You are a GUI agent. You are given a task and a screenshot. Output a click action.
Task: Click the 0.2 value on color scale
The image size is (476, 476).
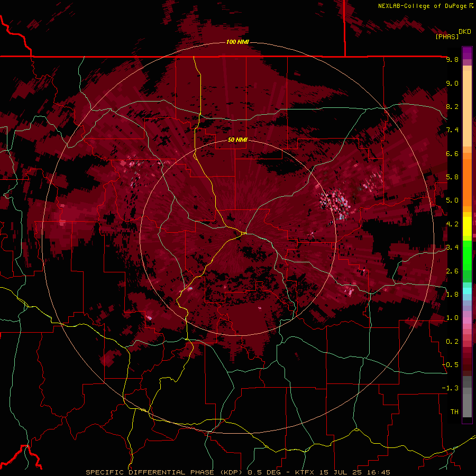pyautogui.click(x=452, y=342)
